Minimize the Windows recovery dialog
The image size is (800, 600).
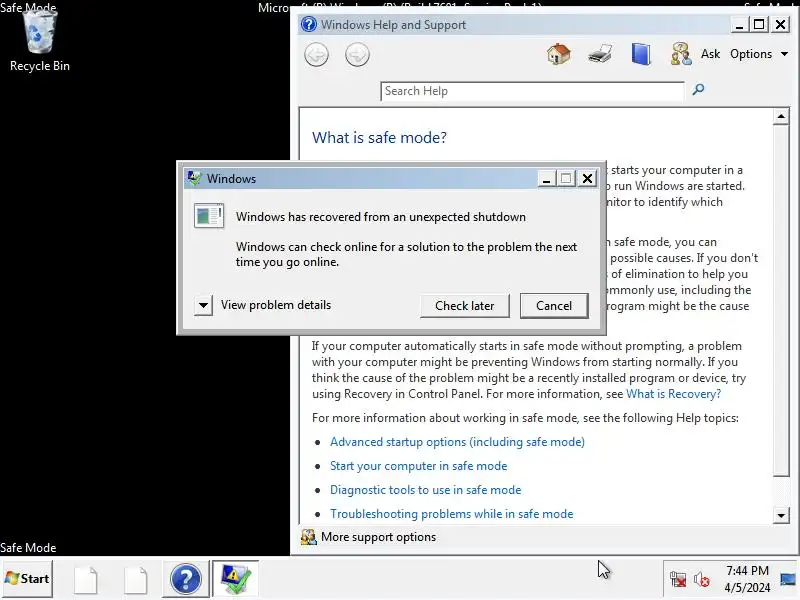click(546, 179)
